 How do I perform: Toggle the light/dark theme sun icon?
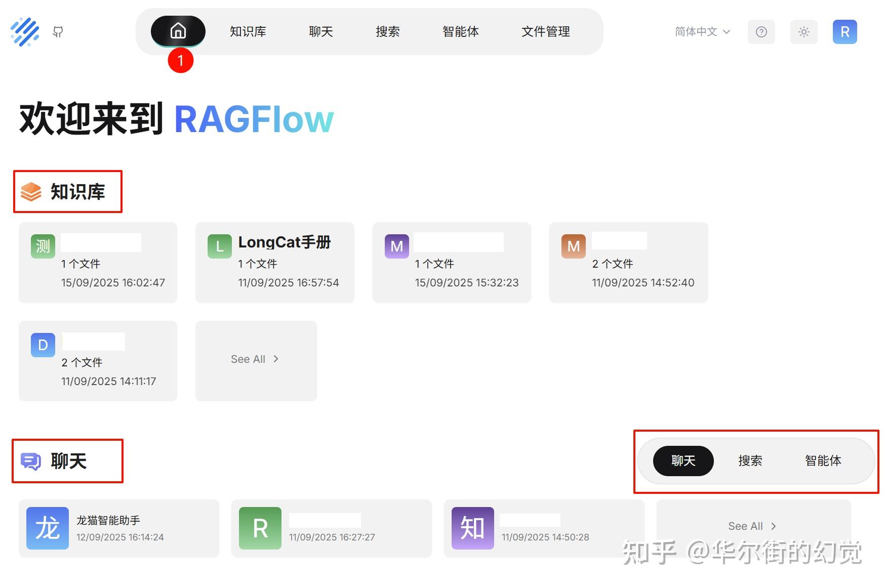tap(803, 32)
